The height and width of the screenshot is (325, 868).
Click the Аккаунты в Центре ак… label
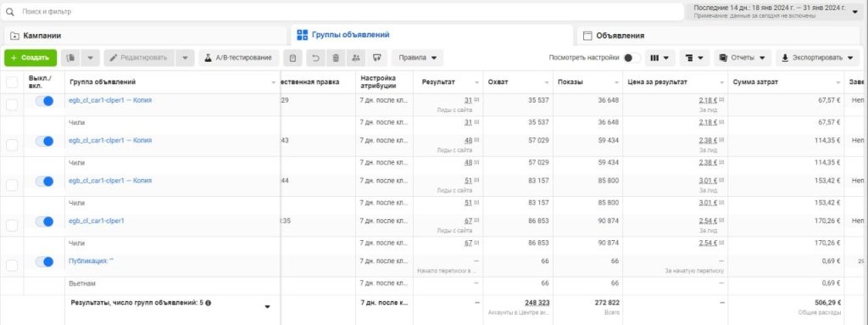coord(519,312)
